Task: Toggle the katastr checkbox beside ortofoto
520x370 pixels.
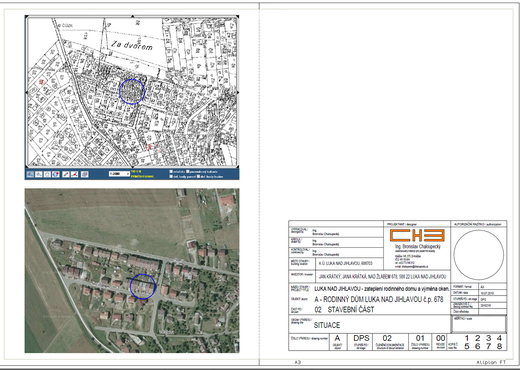Action: click(188, 172)
